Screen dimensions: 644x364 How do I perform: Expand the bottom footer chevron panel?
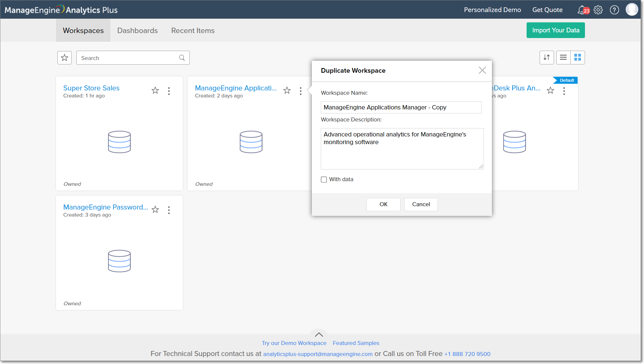319,334
